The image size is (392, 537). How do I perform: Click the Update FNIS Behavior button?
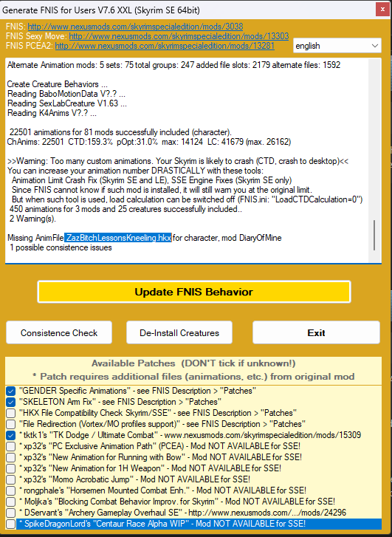coord(193,292)
